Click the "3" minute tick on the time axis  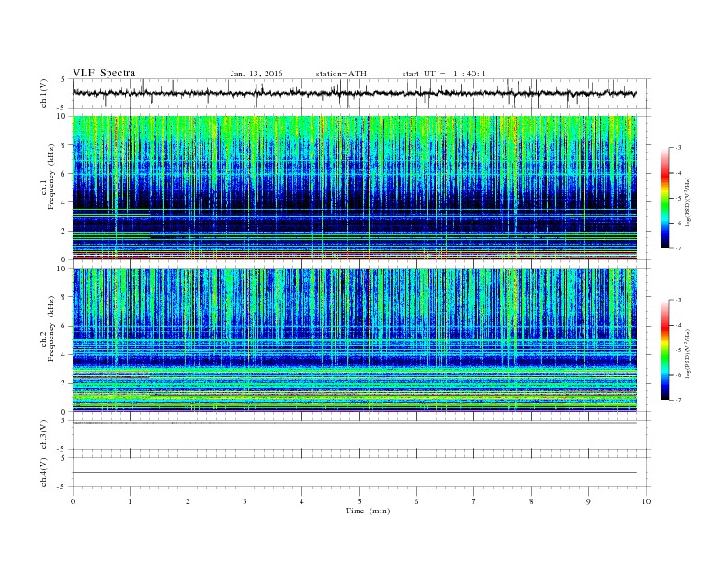coord(245,501)
